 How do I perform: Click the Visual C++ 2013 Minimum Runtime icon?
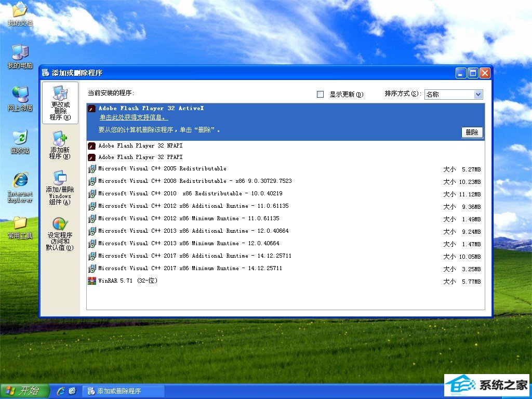(91, 244)
